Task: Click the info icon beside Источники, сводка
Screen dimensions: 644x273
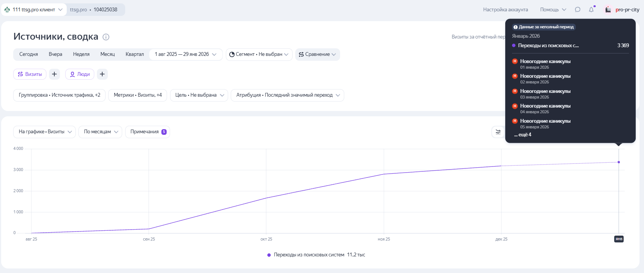Action: click(x=106, y=37)
